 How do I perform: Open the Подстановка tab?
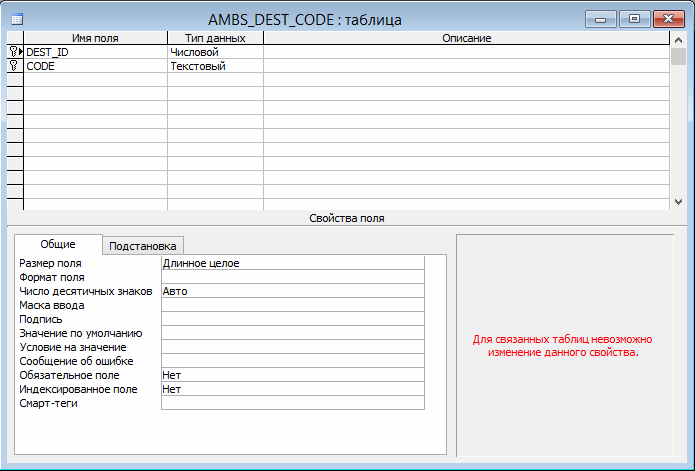pyautogui.click(x=143, y=246)
